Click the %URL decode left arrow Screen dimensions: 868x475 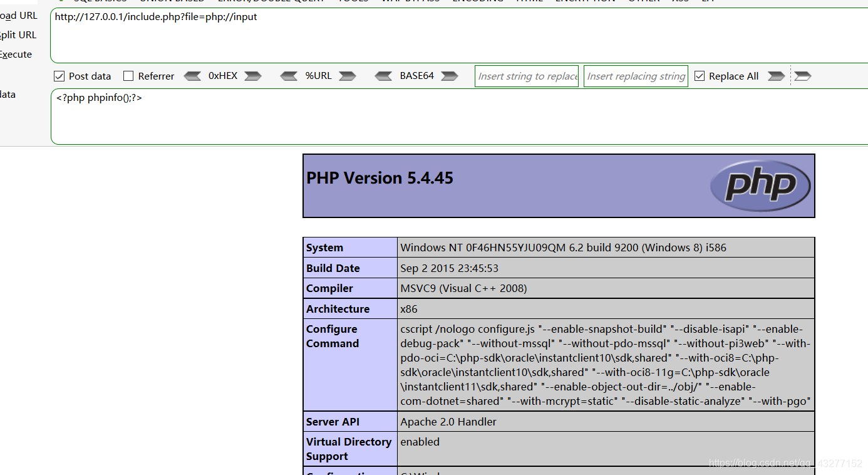pyautogui.click(x=289, y=76)
